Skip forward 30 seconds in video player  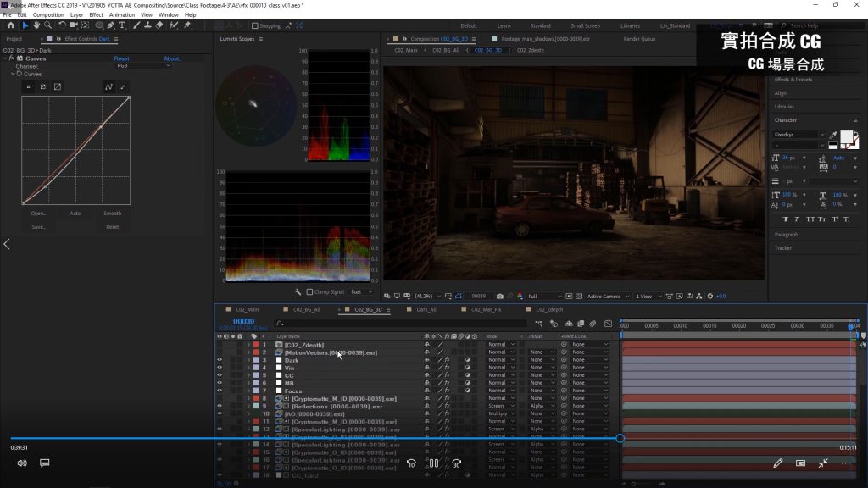456,463
